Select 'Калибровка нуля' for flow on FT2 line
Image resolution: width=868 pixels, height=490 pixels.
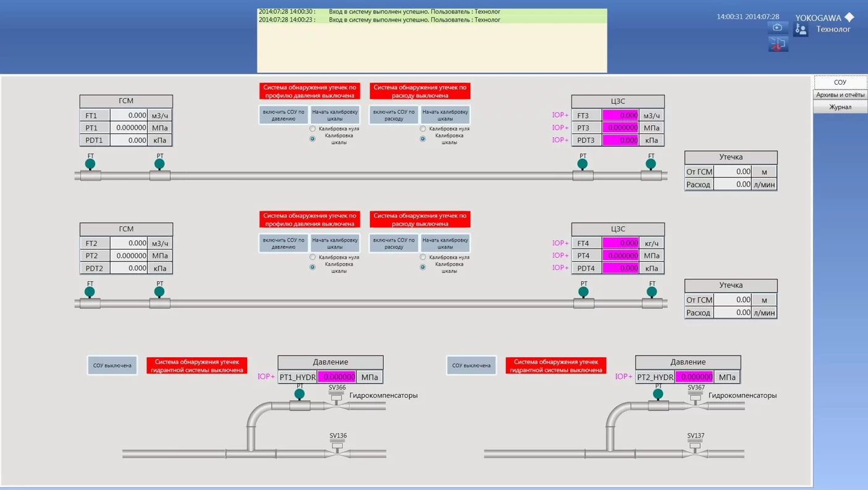coord(423,257)
